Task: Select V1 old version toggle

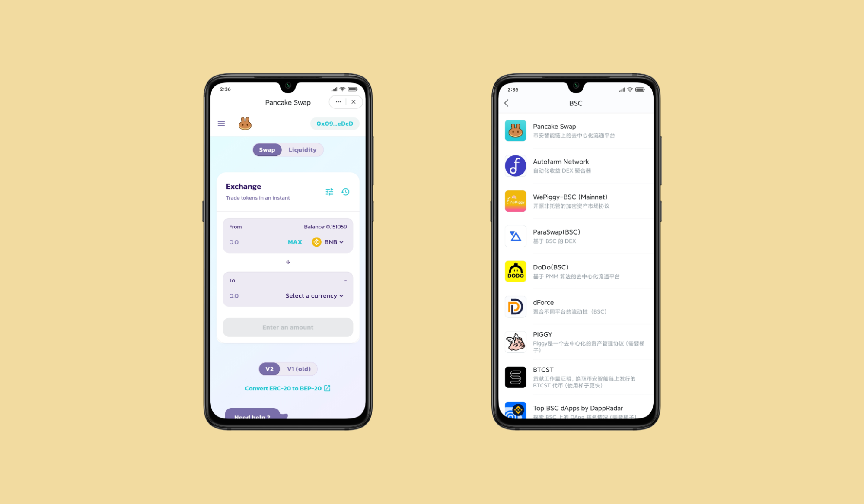Action: 299,368
